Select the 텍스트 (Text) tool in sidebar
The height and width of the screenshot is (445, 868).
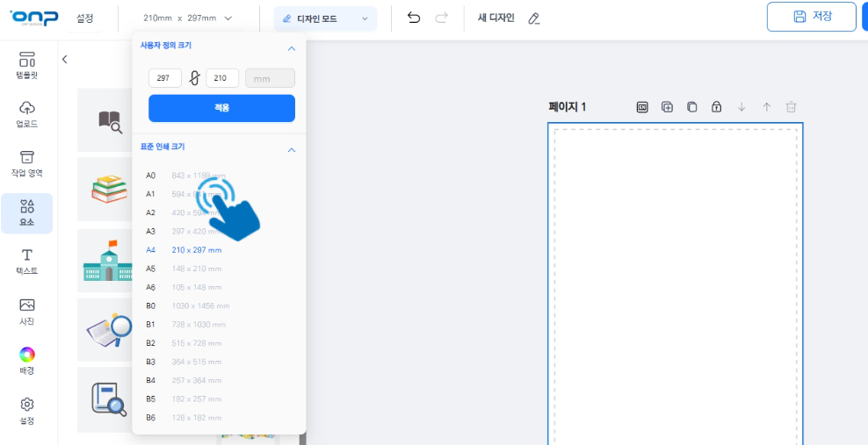pyautogui.click(x=26, y=260)
